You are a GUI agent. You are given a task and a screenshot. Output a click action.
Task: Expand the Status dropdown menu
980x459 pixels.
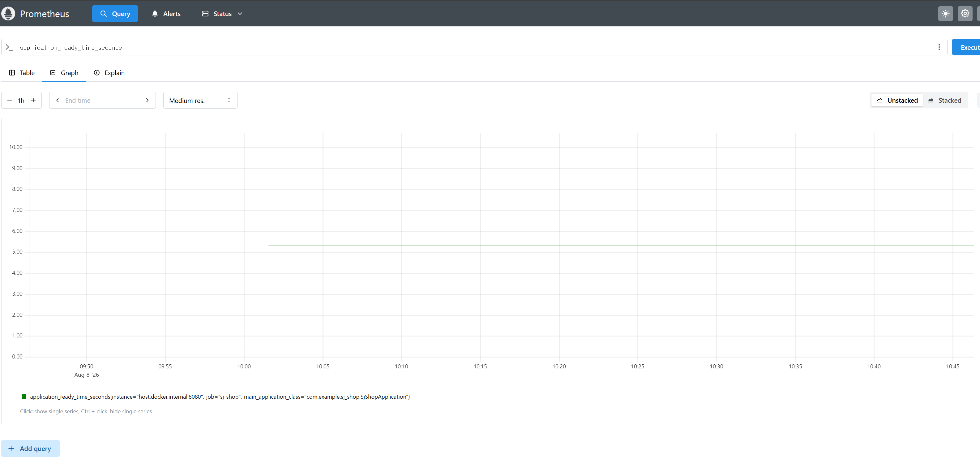[x=222, y=14]
